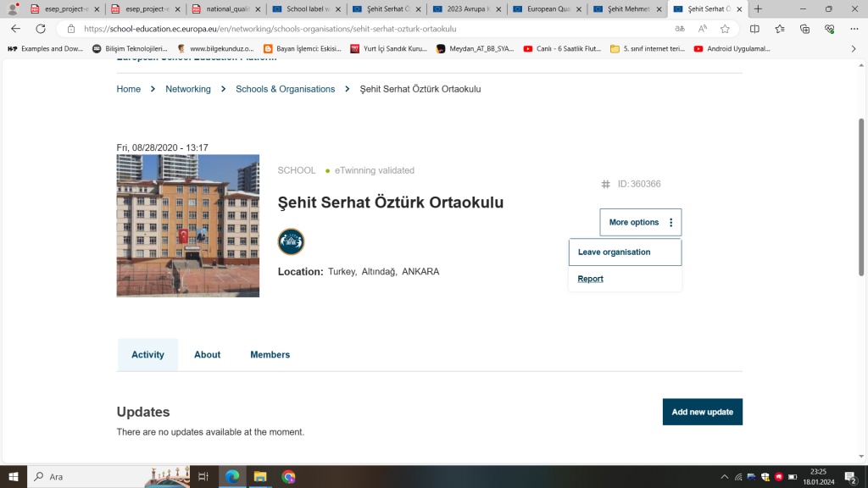Open split screen icon
The image size is (868, 488).
[x=754, y=29]
